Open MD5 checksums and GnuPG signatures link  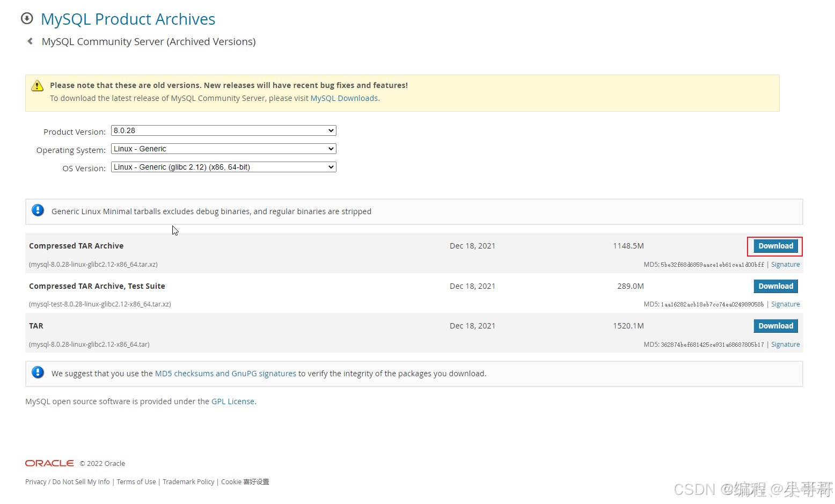(225, 374)
